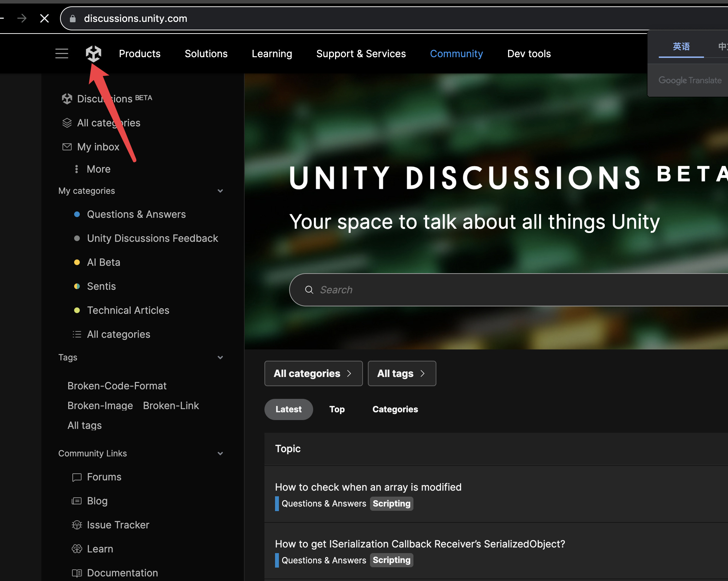Click the Issue Tracker bug icon

coord(77,525)
